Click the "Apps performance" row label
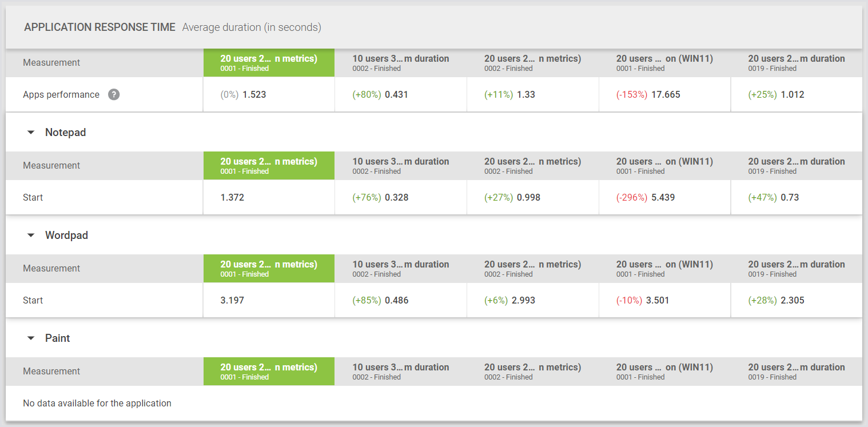This screenshot has width=868, height=427. (61, 95)
